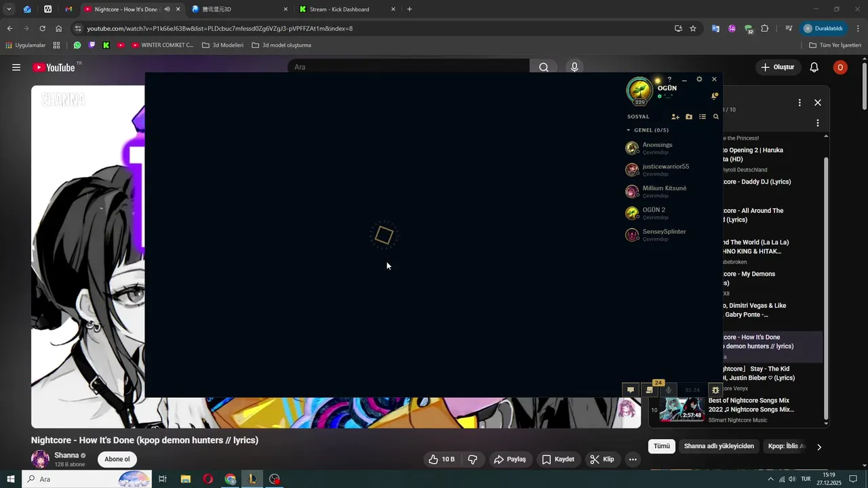The height and width of the screenshot is (488, 868).
Task: Open more actions three-dot button below video
Action: tap(633, 460)
